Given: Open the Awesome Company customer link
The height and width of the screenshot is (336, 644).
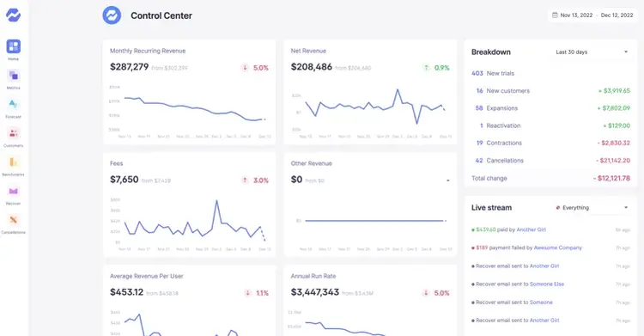Looking at the screenshot, I should pyautogui.click(x=558, y=248).
